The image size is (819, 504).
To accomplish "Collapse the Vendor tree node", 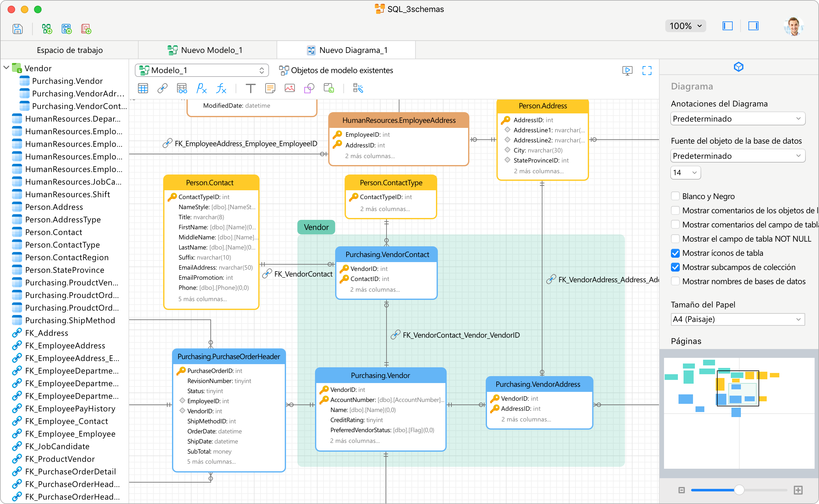I will [x=6, y=68].
